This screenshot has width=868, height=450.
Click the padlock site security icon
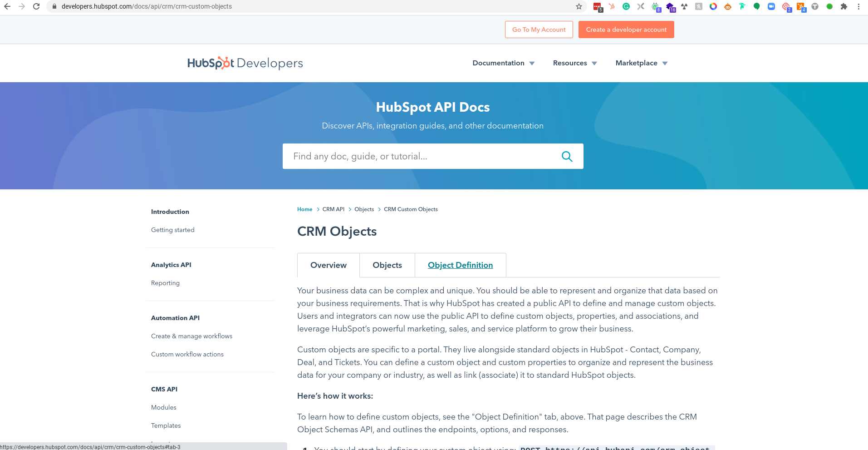pos(54,6)
